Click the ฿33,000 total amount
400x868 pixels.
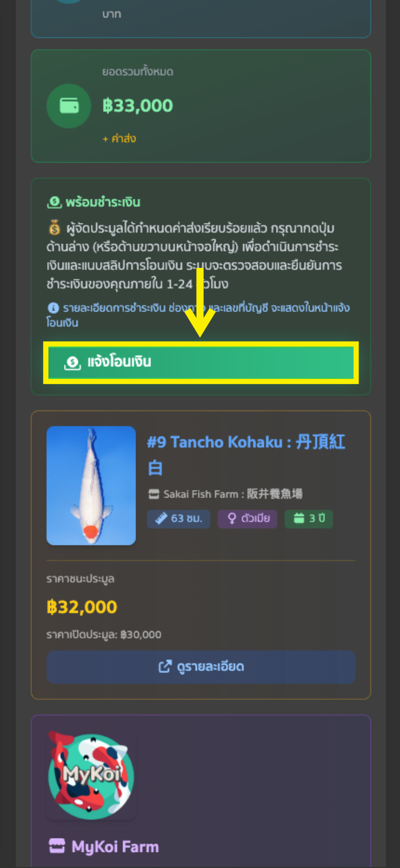tap(137, 105)
